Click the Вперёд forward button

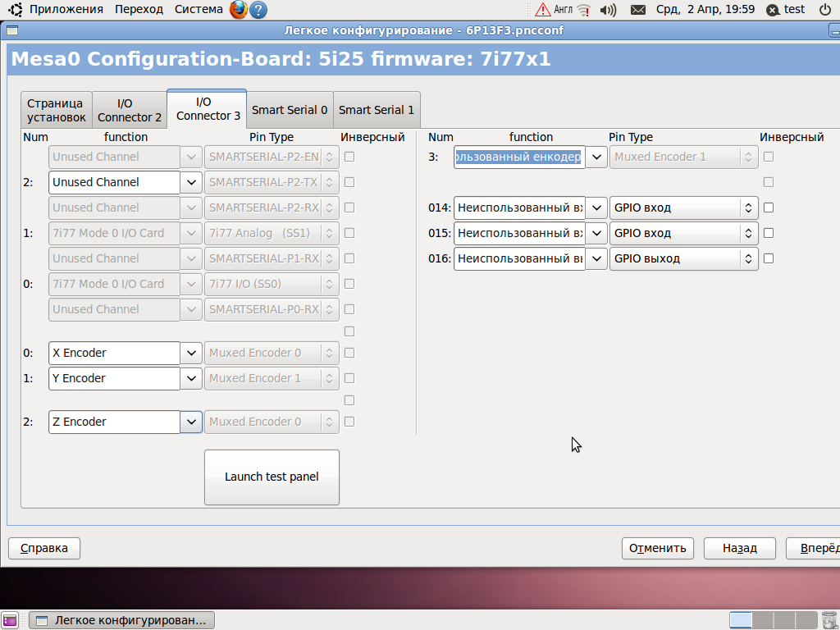coord(815,549)
